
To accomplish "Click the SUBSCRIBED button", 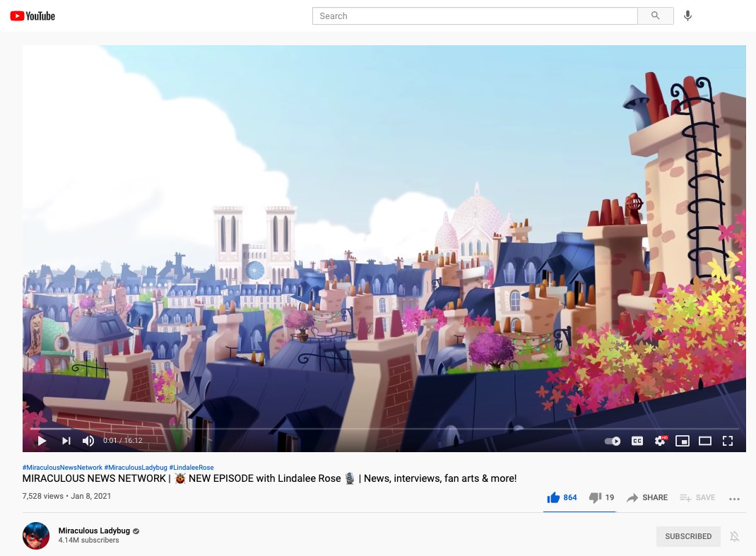I will (687, 536).
